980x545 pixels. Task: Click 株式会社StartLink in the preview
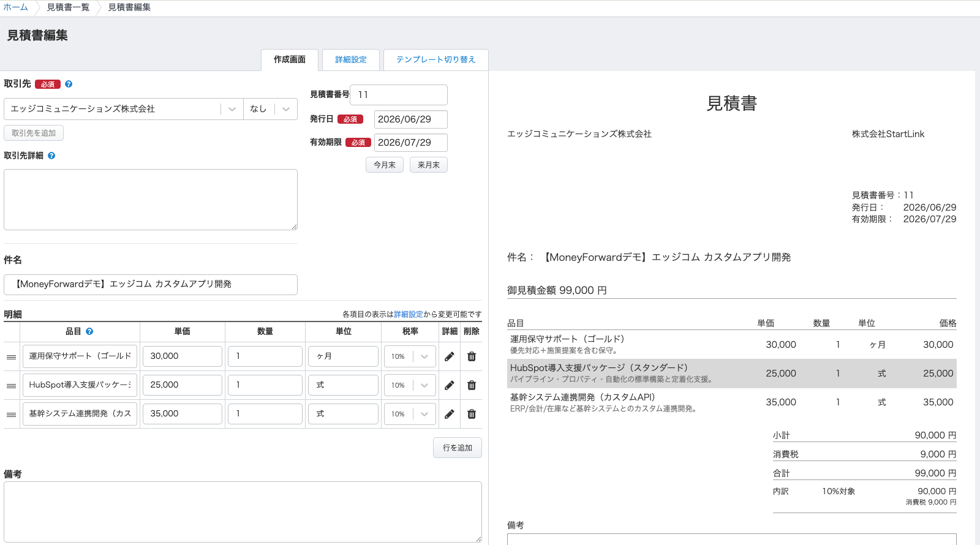888,134
